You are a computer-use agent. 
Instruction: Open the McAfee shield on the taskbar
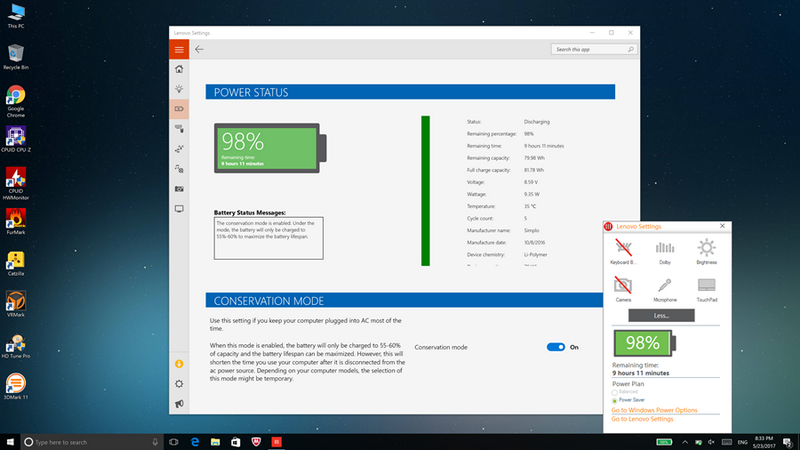(256, 442)
